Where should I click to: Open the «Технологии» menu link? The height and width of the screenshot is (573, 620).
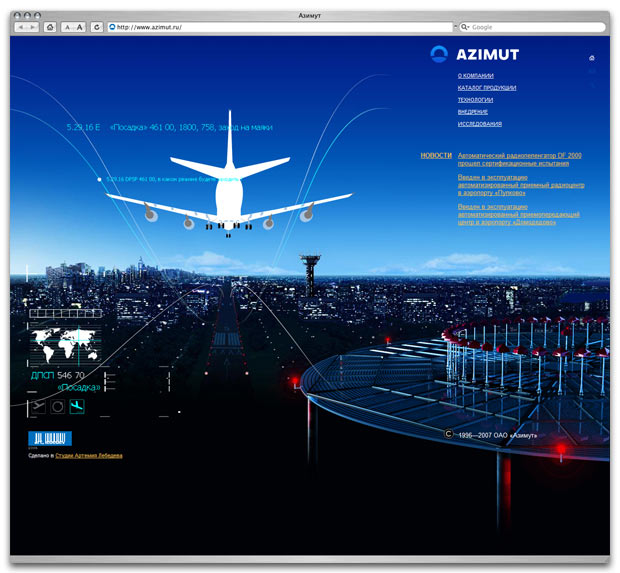coord(475,100)
